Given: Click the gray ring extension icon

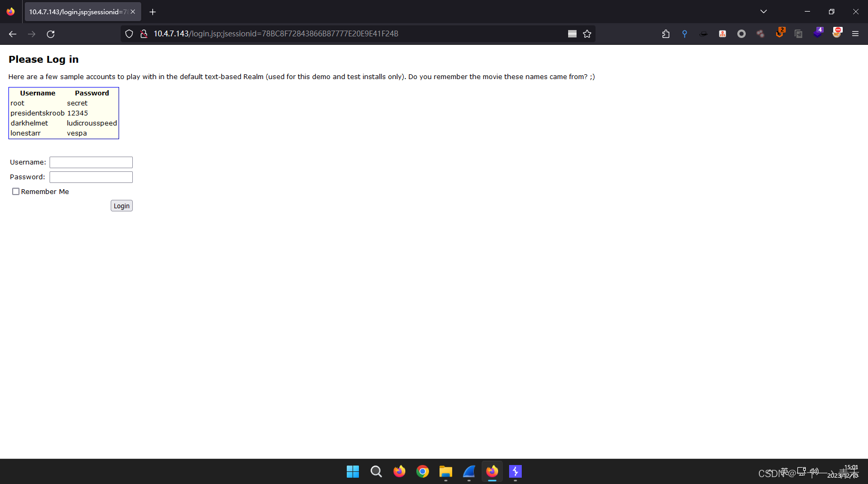Looking at the screenshot, I should (x=742, y=34).
